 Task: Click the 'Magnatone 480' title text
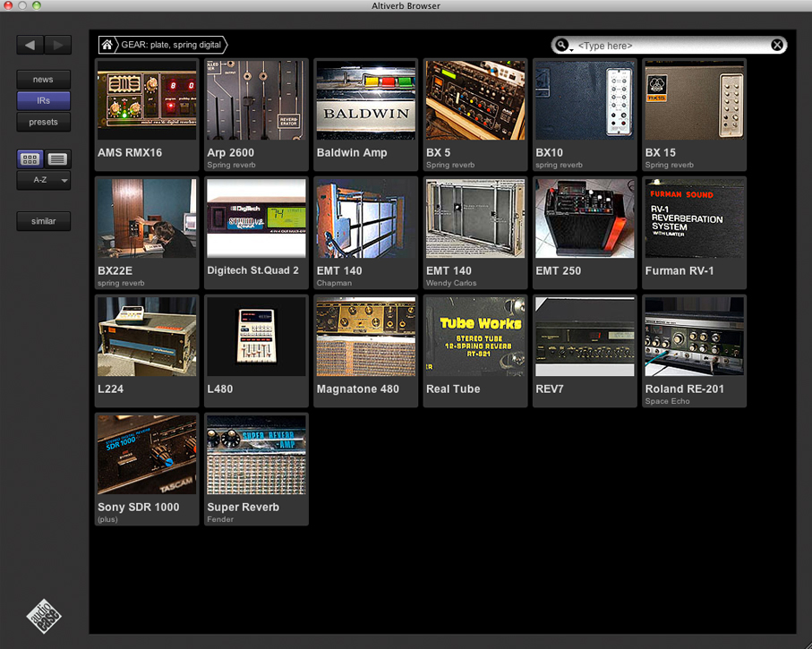point(358,389)
